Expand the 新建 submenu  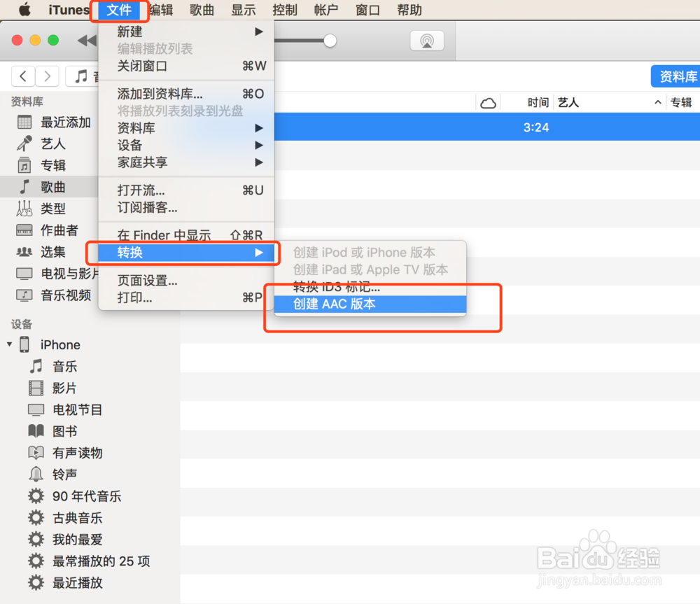(x=186, y=31)
